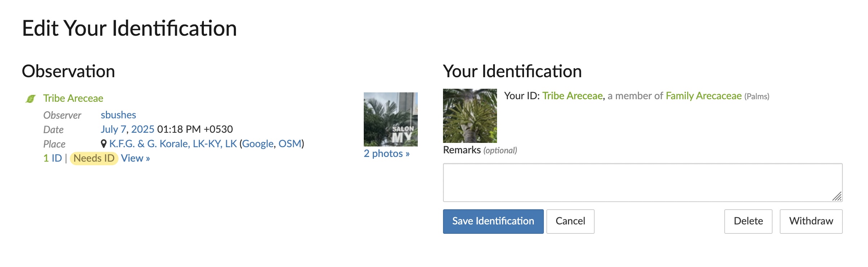Click the Save Identification button
This screenshot has width=868, height=267.
point(493,222)
